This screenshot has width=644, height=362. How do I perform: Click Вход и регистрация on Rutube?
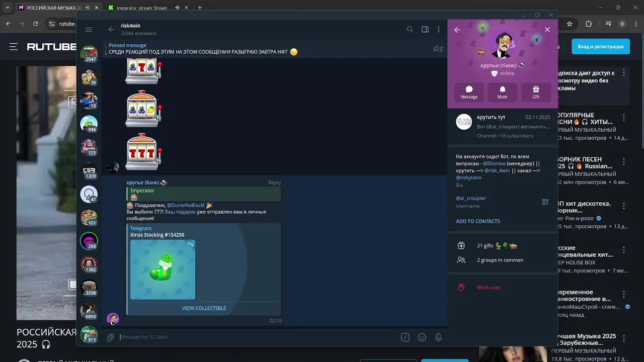pyautogui.click(x=601, y=46)
